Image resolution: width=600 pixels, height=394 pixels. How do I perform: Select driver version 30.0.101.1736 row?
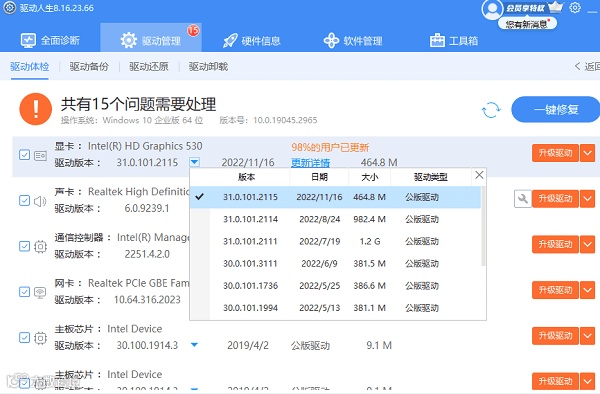click(x=335, y=286)
